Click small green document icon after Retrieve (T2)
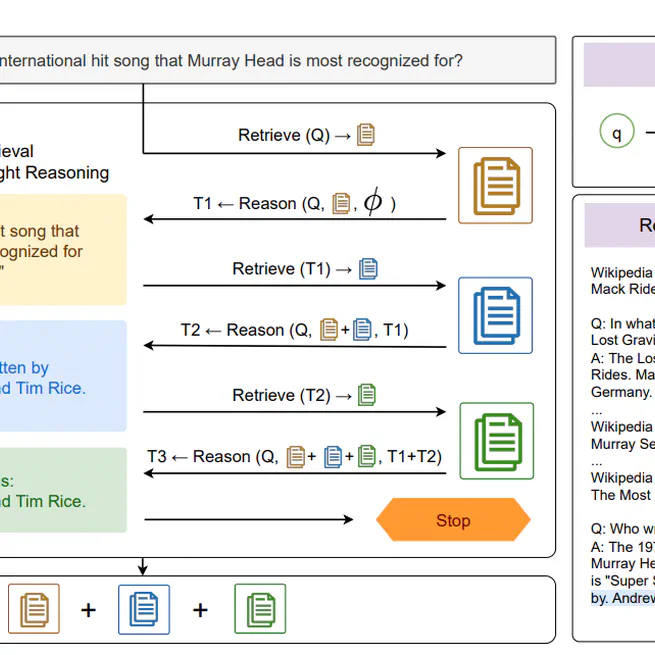The width and height of the screenshot is (655, 655). click(x=367, y=395)
